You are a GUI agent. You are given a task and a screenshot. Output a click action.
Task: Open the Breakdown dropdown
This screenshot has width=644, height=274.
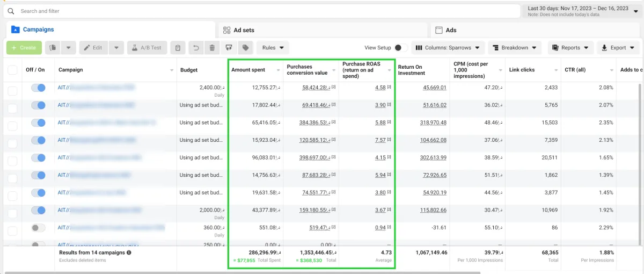(515, 48)
